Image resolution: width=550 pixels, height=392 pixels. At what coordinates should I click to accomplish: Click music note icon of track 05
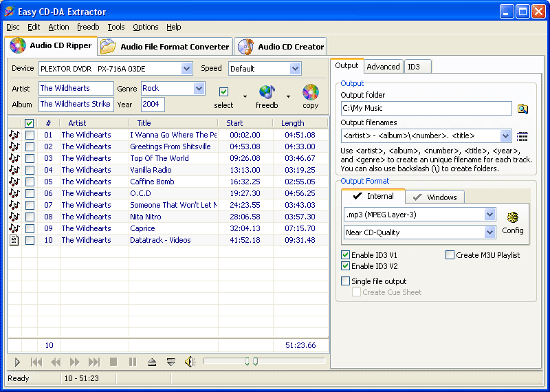click(14, 182)
